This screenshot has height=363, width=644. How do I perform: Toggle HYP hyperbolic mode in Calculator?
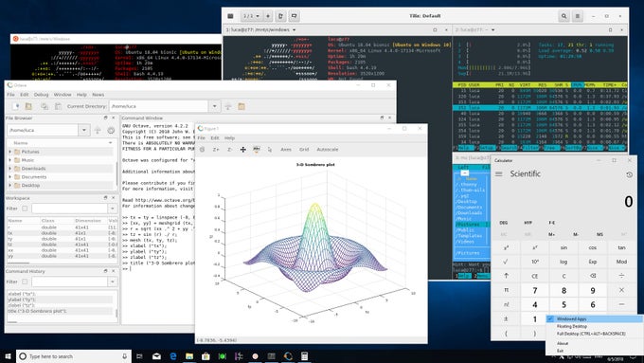(x=528, y=223)
